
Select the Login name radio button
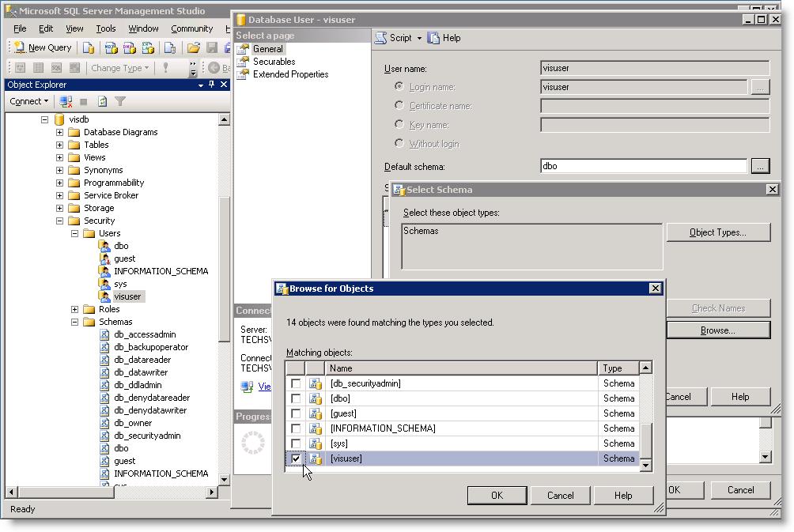pos(399,86)
